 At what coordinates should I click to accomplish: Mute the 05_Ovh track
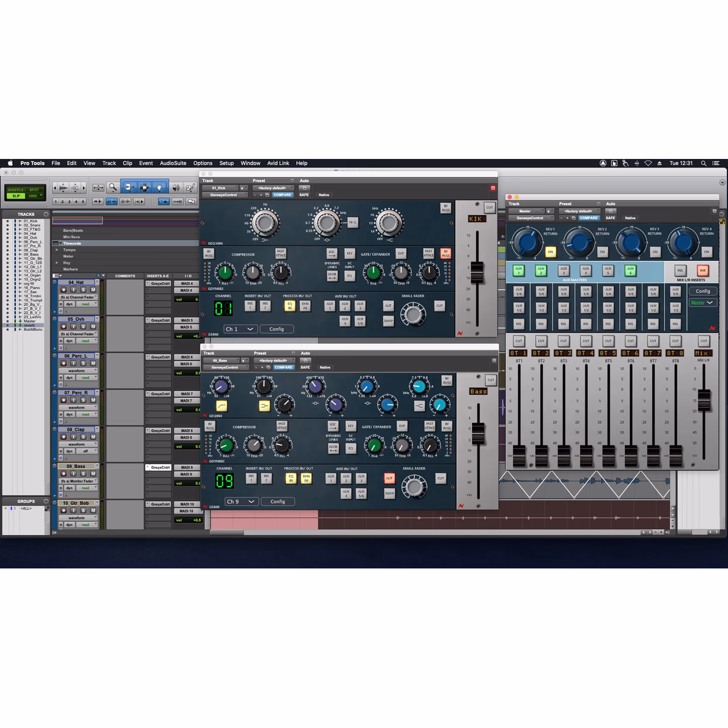coord(93,326)
